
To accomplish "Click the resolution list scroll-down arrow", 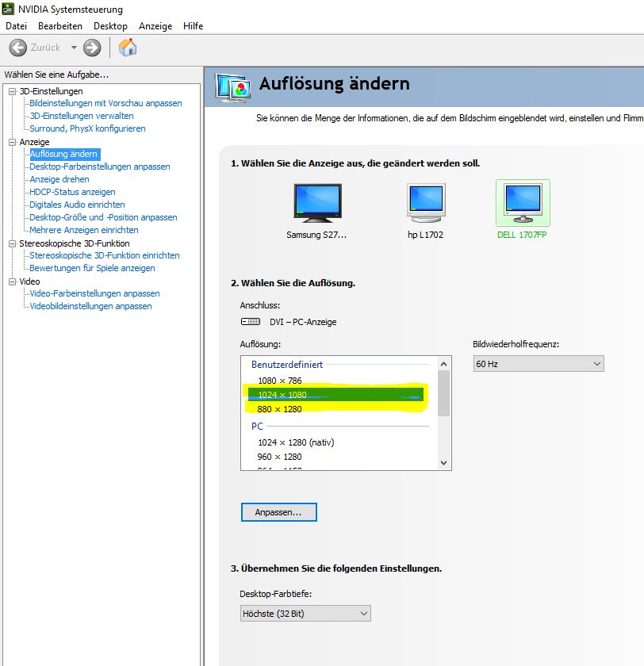I will pos(443,462).
